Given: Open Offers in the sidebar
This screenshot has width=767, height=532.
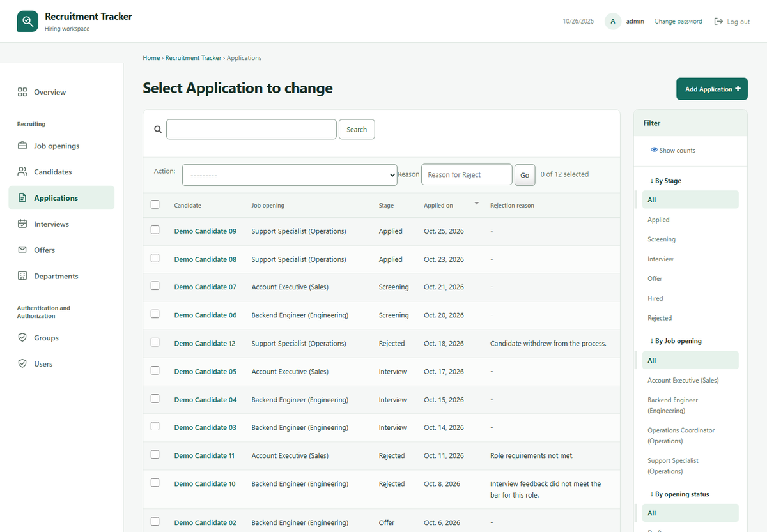Looking at the screenshot, I should click(x=61, y=250).
